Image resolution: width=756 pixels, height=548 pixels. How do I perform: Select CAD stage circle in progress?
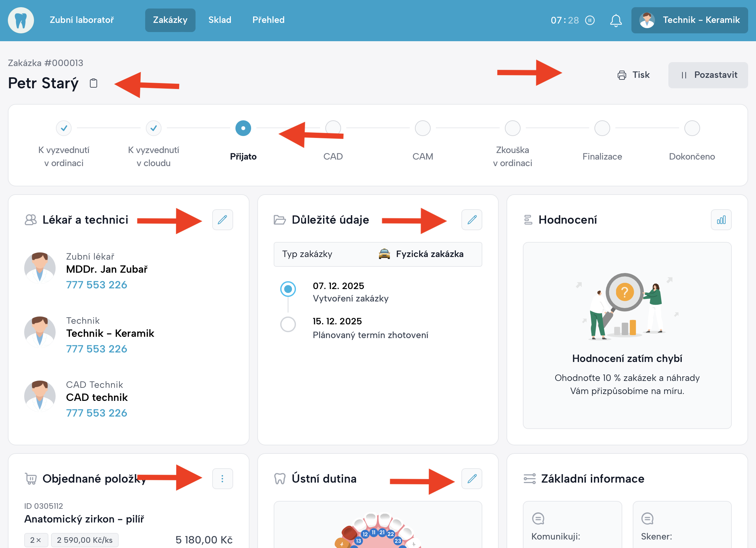[333, 128]
